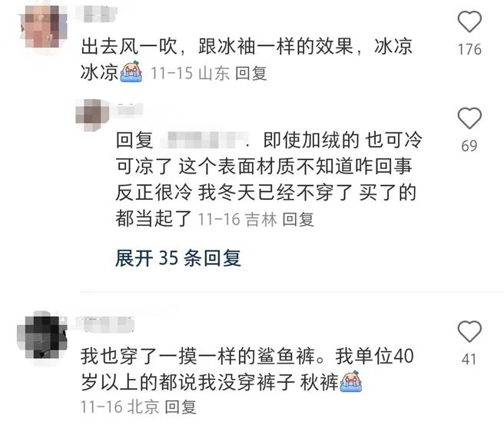Tap the blurred mentioned user after 回复
This screenshot has height=428, width=504.
coord(204,140)
